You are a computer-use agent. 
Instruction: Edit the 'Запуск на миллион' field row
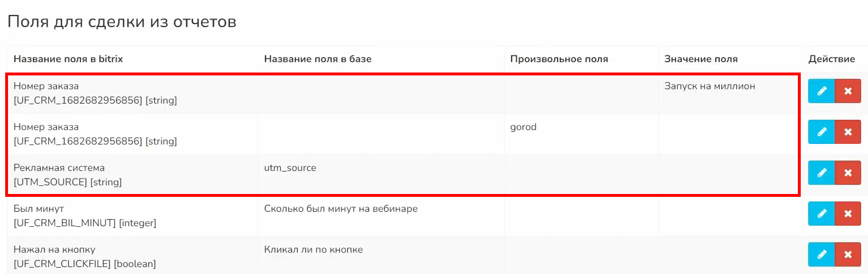[x=821, y=92]
